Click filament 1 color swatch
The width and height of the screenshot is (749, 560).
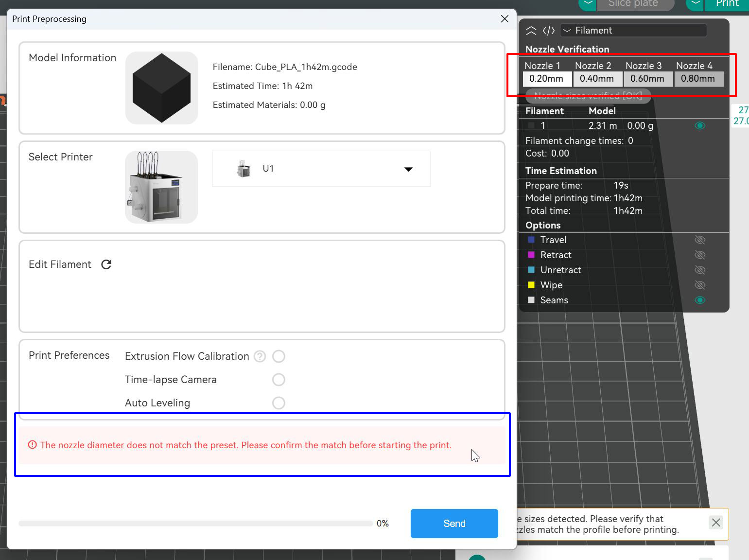pos(531,125)
